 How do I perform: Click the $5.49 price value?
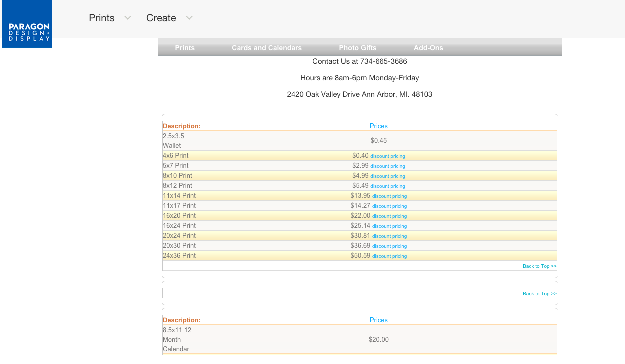[360, 186]
